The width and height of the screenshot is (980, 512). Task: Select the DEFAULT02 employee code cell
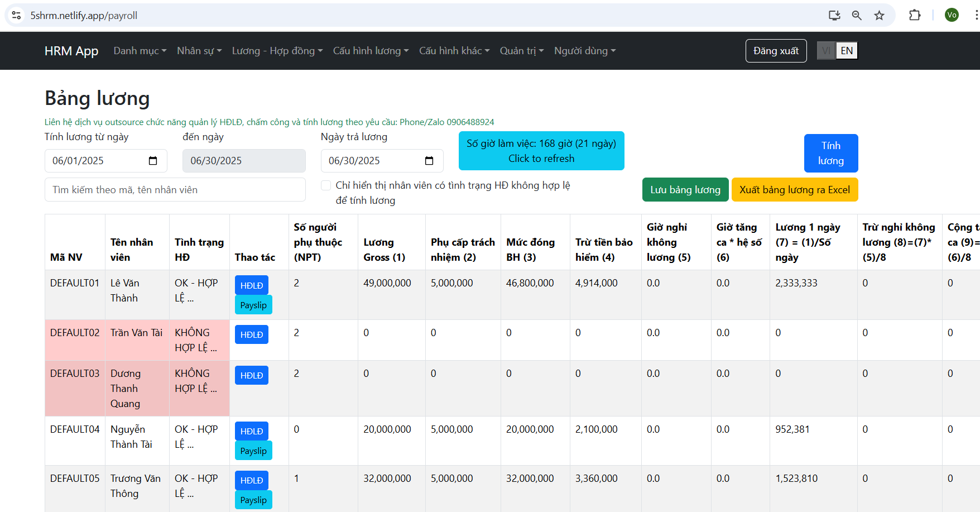(x=75, y=340)
